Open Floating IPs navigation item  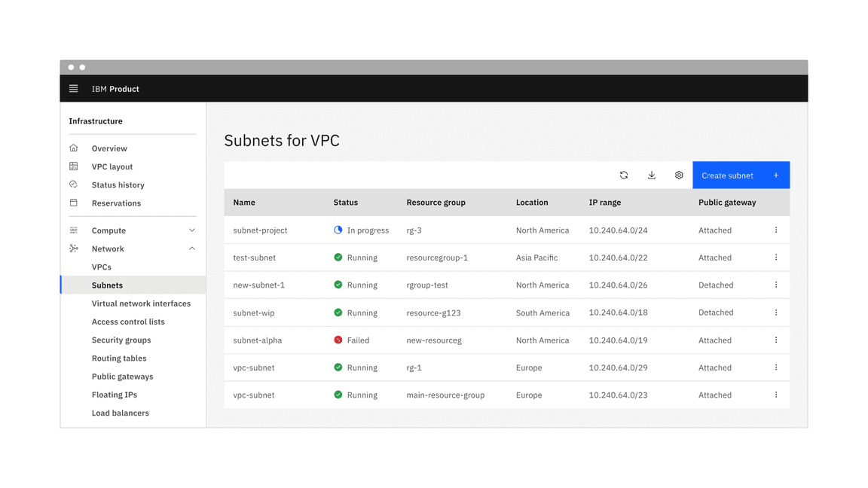pyautogui.click(x=115, y=395)
